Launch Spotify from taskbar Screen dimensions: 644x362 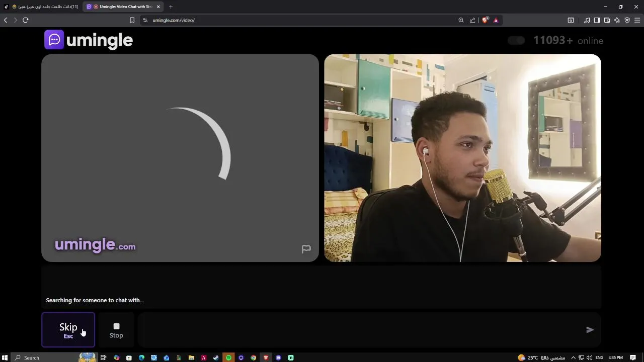coord(228,357)
